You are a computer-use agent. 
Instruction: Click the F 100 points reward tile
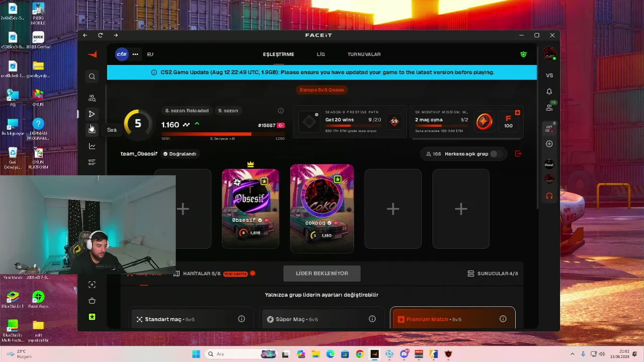point(508,122)
